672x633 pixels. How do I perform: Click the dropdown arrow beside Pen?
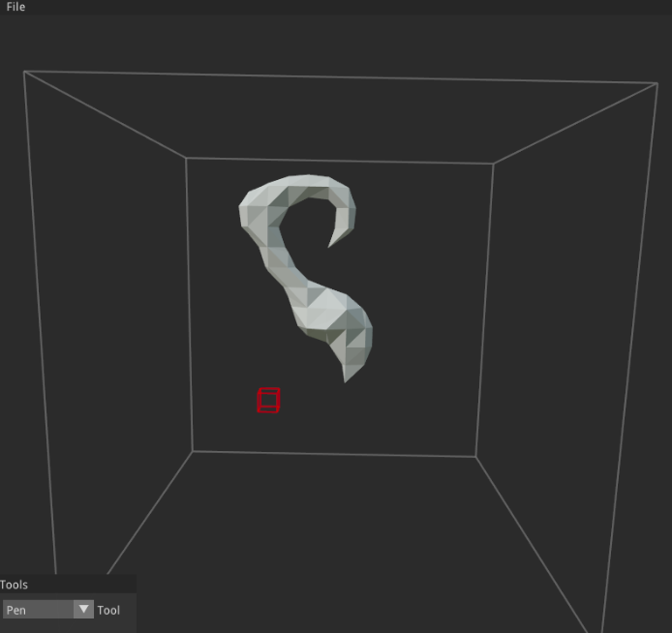click(83, 609)
